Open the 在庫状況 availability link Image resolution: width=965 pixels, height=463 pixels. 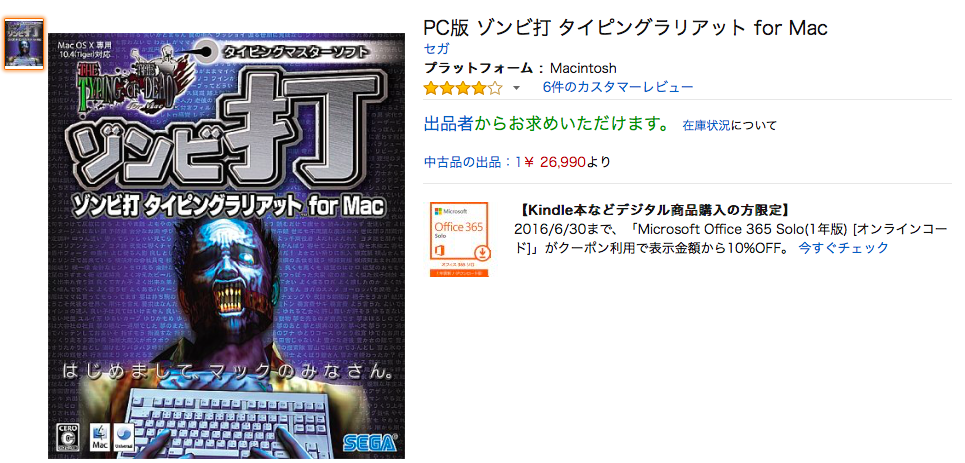(x=706, y=126)
